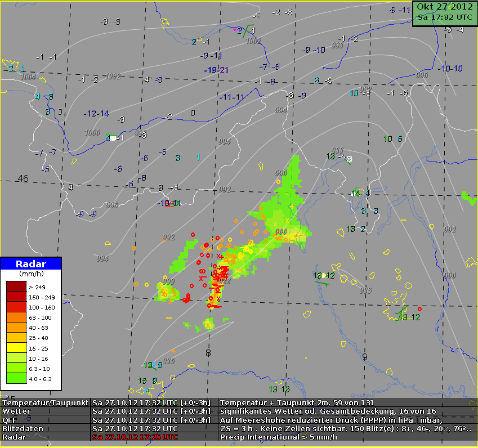Click the latitude label '46' on the map
Viewport: 478px width, 448px height.
[x=23, y=179]
